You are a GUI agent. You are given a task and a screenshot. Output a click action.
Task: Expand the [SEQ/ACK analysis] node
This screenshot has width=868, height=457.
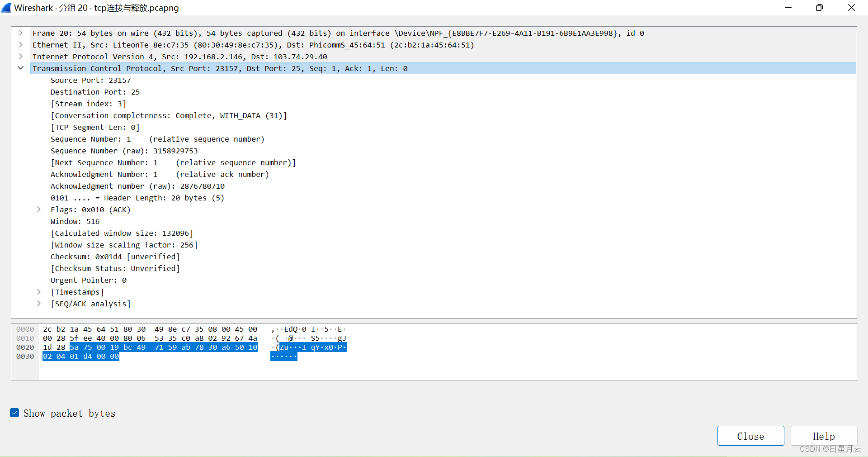click(x=39, y=304)
